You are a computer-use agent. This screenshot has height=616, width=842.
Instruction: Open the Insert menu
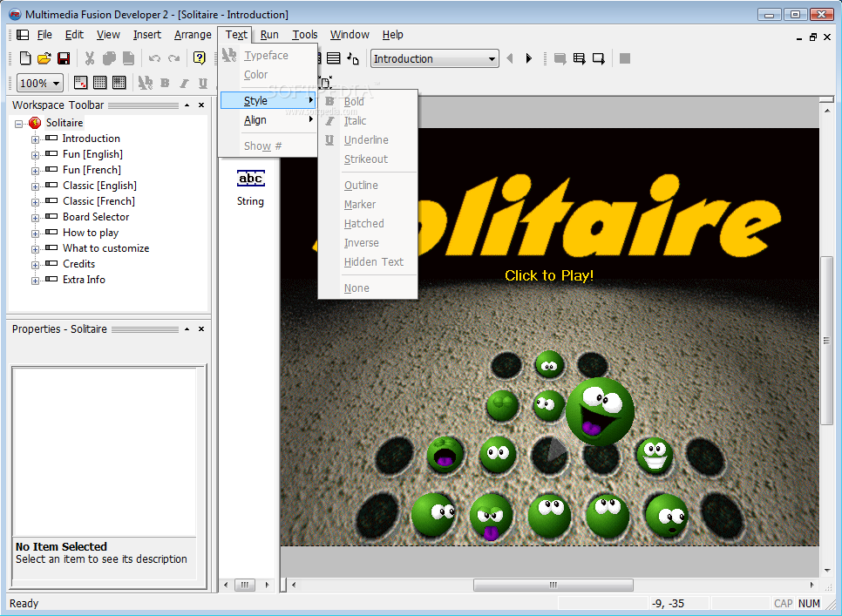coord(147,35)
